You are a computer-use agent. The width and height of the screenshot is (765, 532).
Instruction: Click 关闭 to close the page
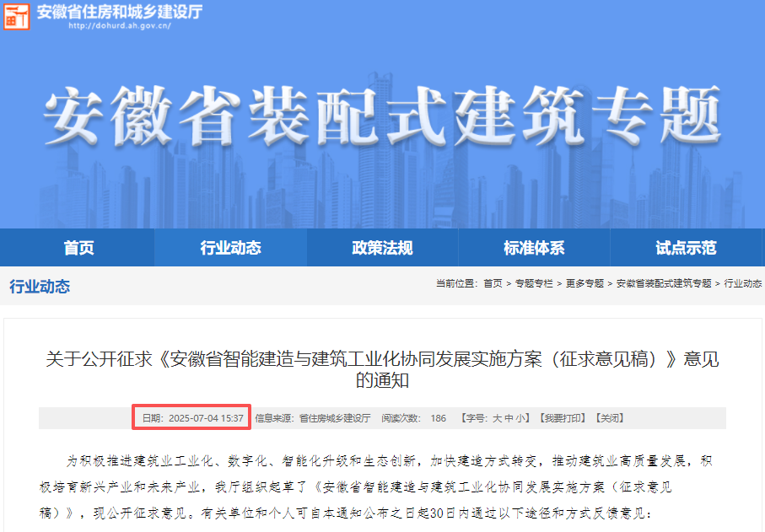click(609, 418)
